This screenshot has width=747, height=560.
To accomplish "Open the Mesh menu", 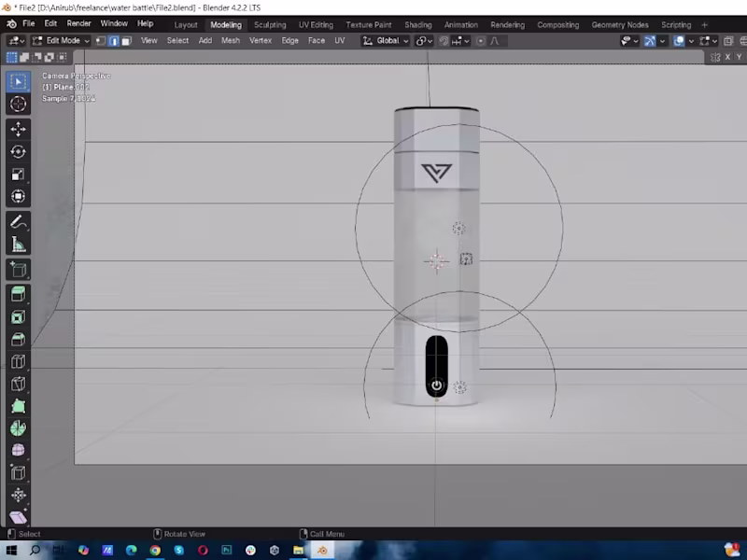I will coord(231,40).
